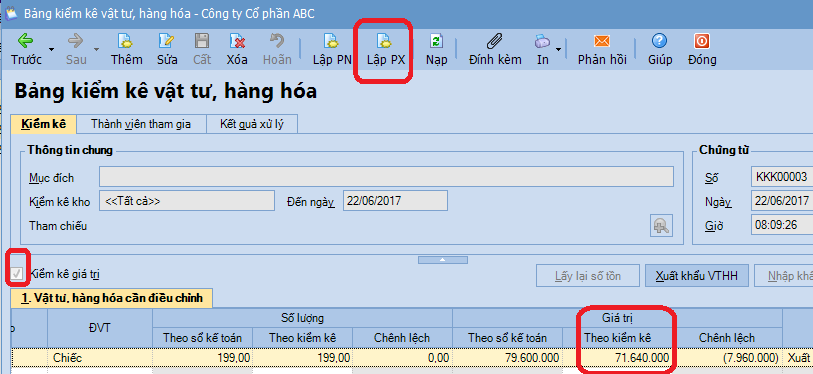
Task: Open the dropdown arrow next to Trước
Action: point(51,49)
